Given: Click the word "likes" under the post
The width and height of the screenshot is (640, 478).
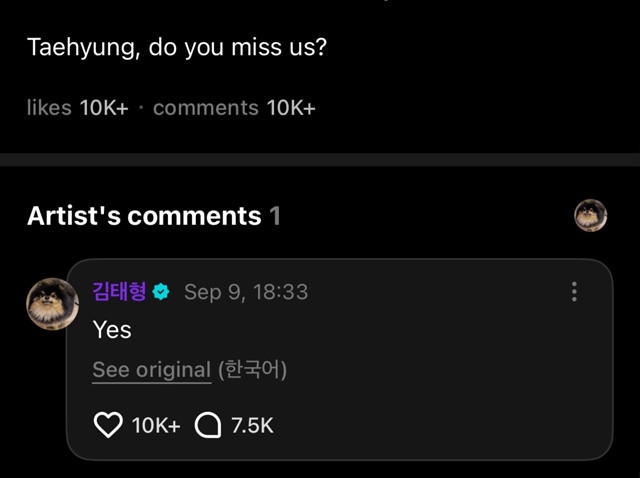Looking at the screenshot, I should tap(49, 108).
